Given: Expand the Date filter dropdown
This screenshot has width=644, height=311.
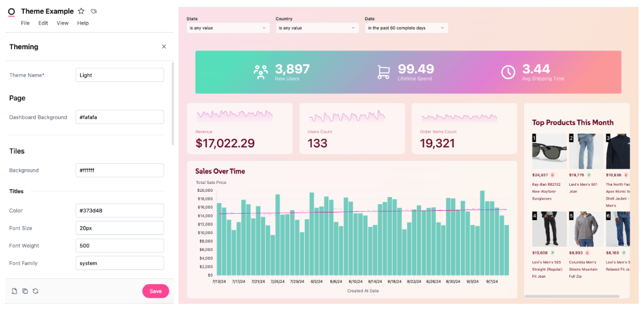Looking at the screenshot, I should point(406,28).
